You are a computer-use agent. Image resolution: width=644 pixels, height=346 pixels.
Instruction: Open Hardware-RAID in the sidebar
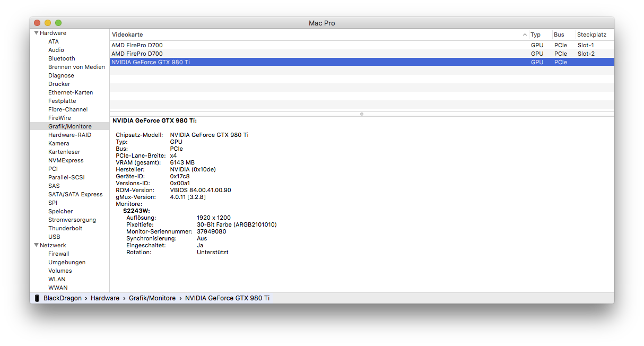(69, 135)
